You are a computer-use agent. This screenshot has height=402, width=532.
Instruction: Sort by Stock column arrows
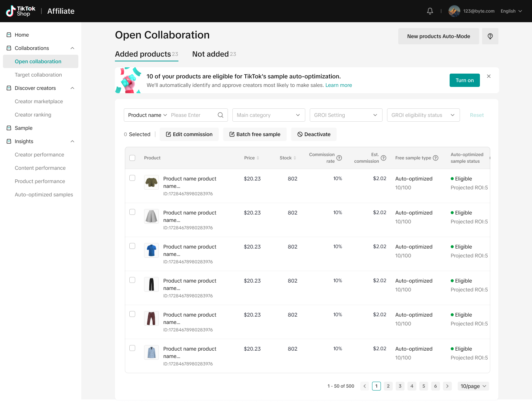point(295,158)
